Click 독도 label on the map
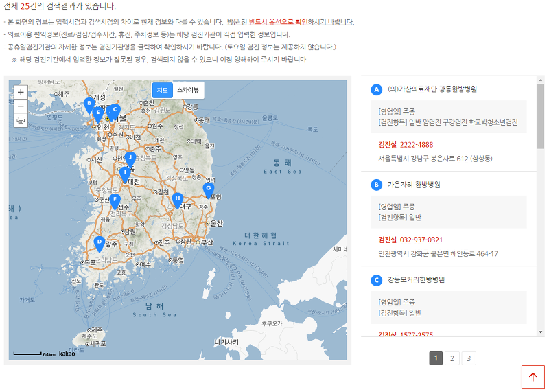 (312, 129)
